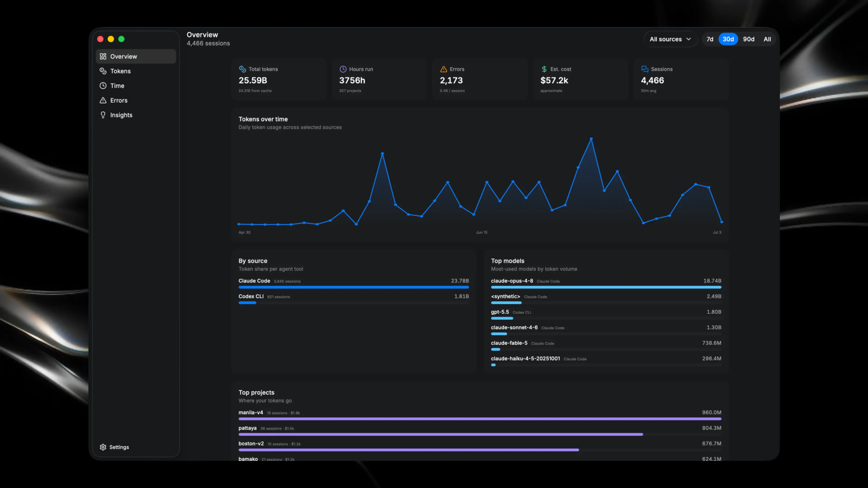The width and height of the screenshot is (868, 488).
Task: Click the Top projects heading
Action: tap(256, 393)
